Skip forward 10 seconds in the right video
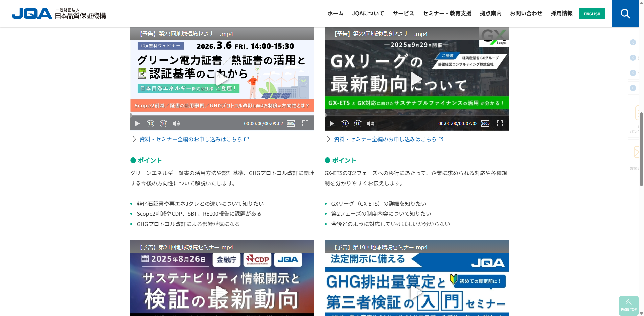Image resolution: width=644 pixels, height=316 pixels. [x=358, y=123]
